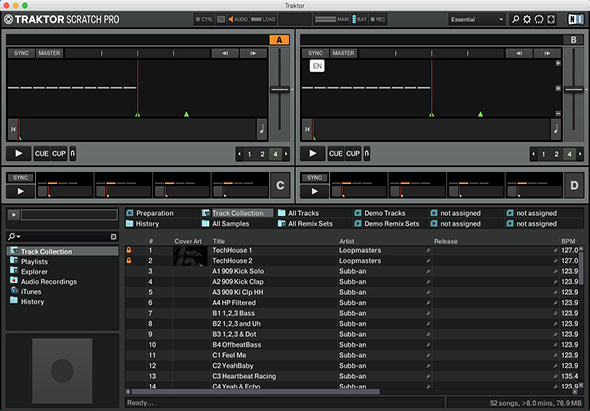Skip to track start on Deck A

click(13, 129)
